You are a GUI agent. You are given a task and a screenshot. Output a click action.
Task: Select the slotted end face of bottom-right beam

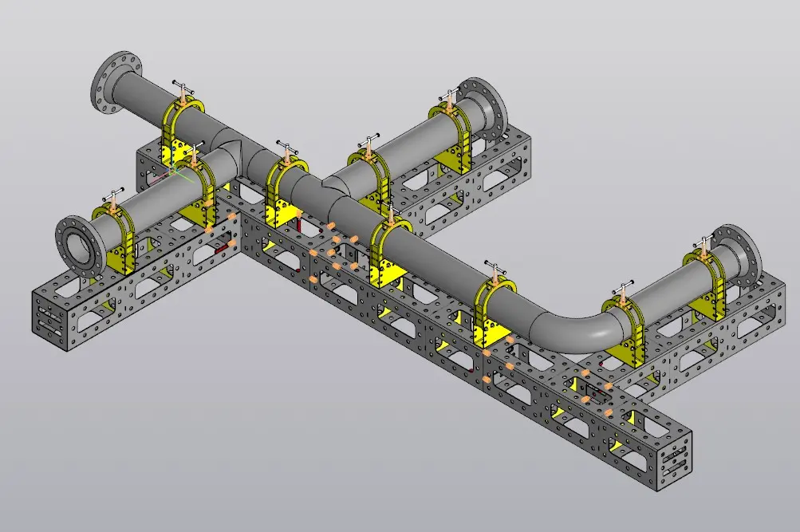(675, 460)
